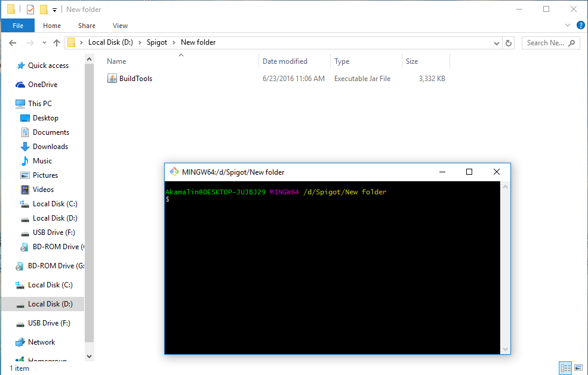Click the Quick access star icon

click(x=21, y=66)
